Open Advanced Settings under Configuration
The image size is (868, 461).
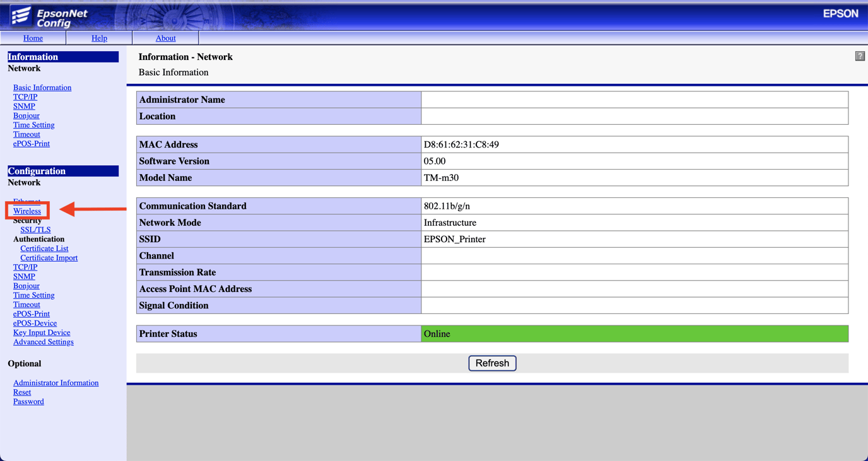43,341
